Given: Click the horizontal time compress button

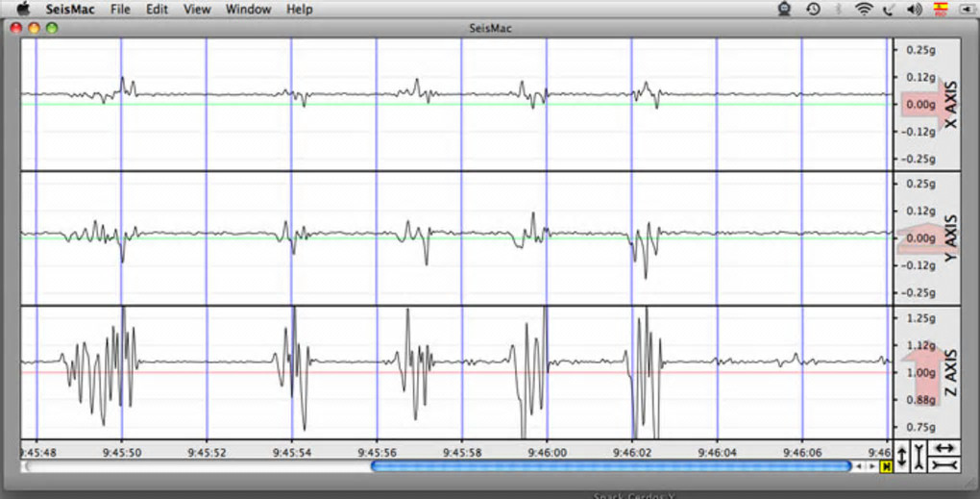Looking at the screenshot, I should pos(944,464).
